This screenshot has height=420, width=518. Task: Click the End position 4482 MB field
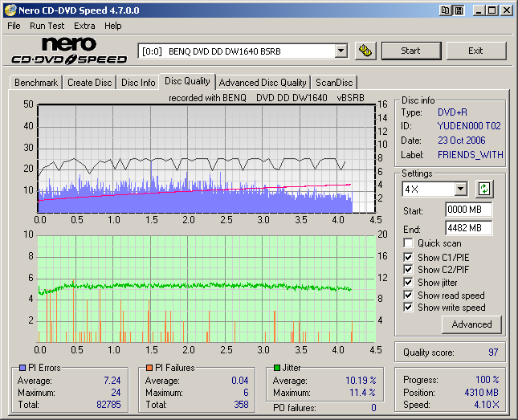(x=469, y=228)
